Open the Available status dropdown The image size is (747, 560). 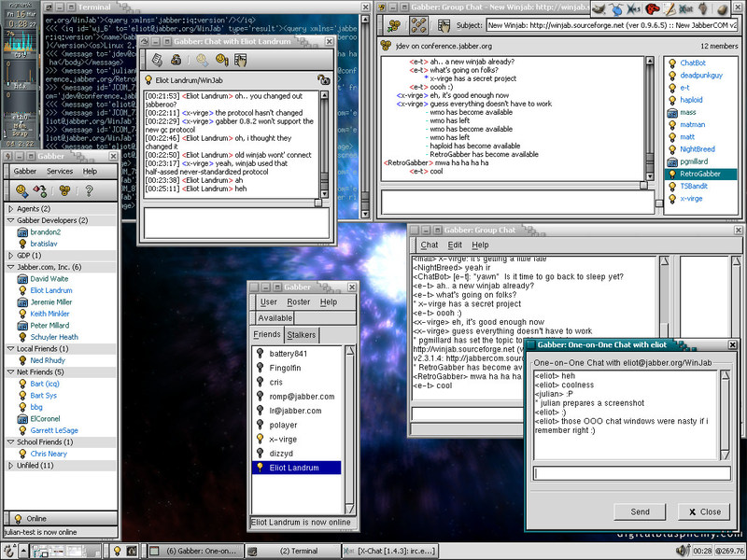pyautogui.click(x=275, y=318)
